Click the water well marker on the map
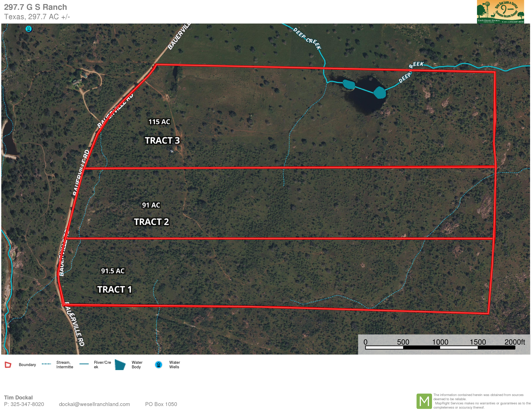This screenshot has height=411, width=532. (x=29, y=29)
